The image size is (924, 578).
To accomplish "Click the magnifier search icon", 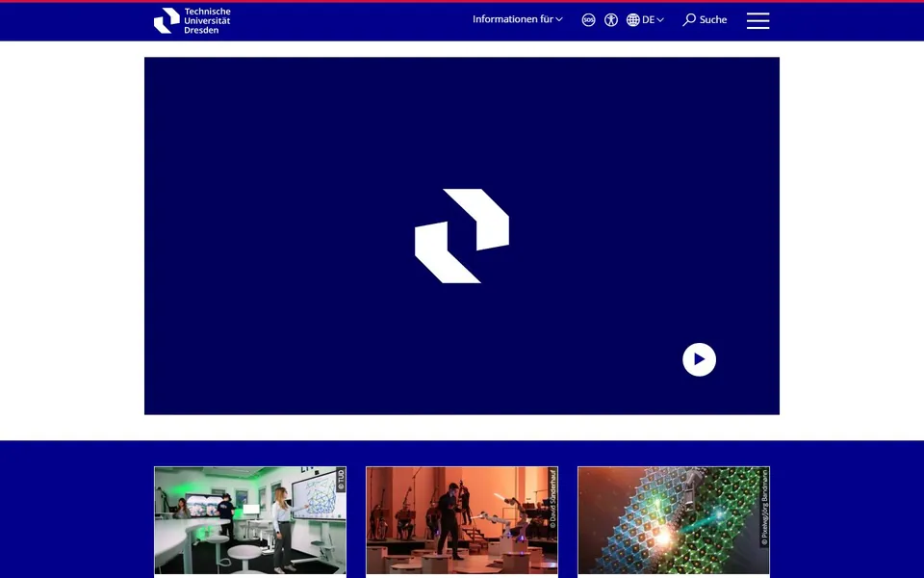I will (689, 20).
